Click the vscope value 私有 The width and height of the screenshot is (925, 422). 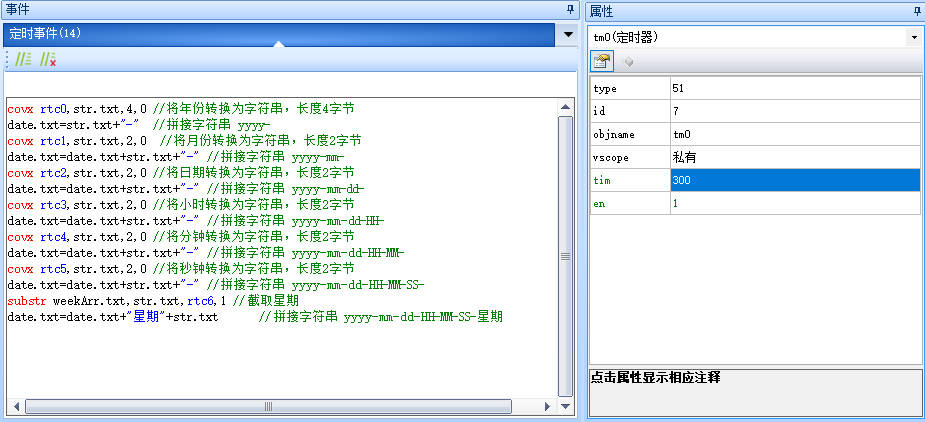[x=795, y=157]
